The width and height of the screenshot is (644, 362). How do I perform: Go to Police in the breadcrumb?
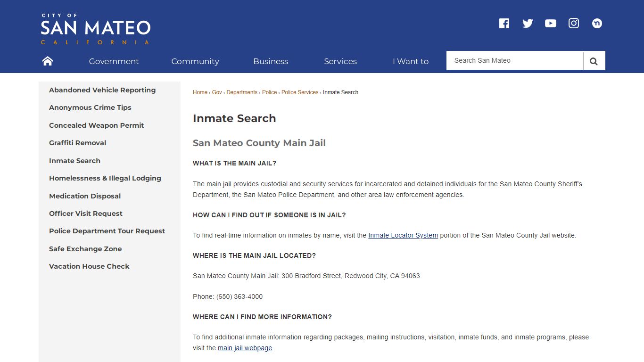click(x=270, y=92)
